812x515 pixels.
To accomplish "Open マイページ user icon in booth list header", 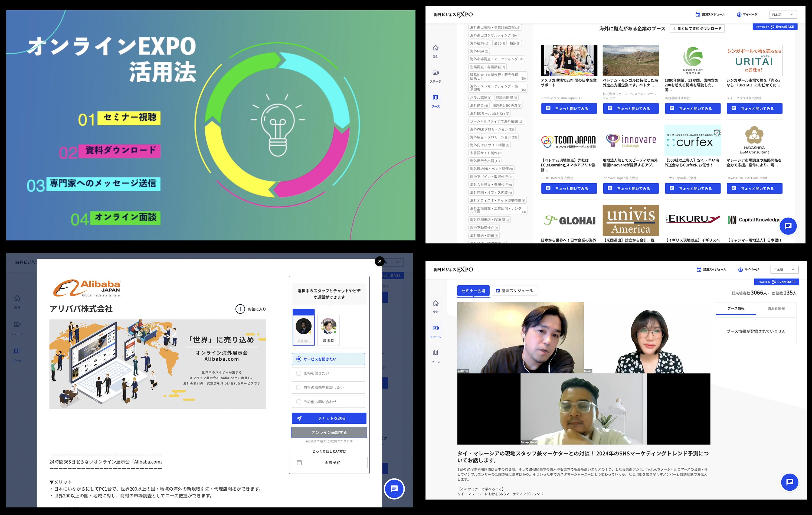I will tap(747, 15).
